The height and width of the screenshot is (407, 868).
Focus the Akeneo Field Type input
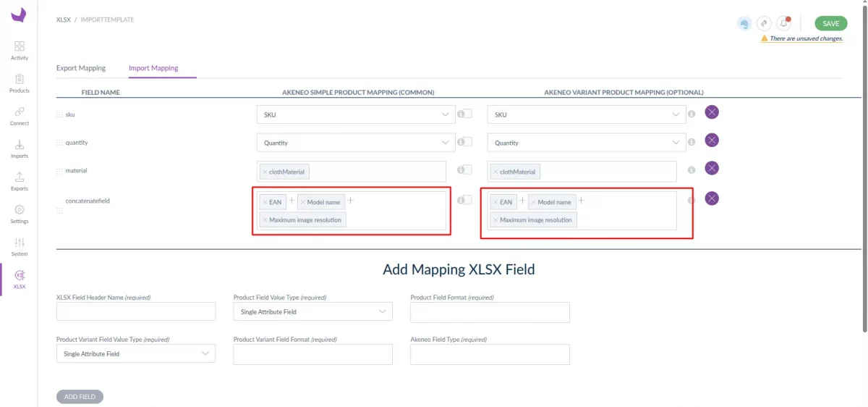(x=490, y=354)
